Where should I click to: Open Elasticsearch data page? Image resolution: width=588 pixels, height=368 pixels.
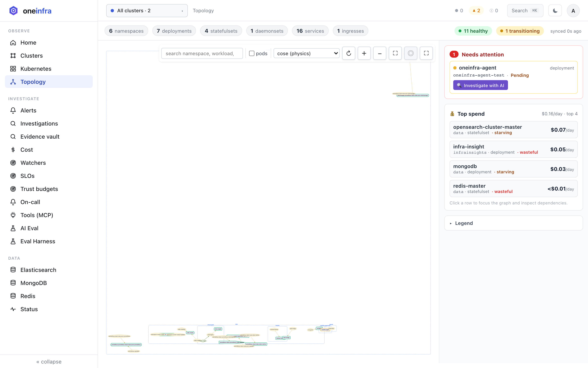tap(49, 270)
